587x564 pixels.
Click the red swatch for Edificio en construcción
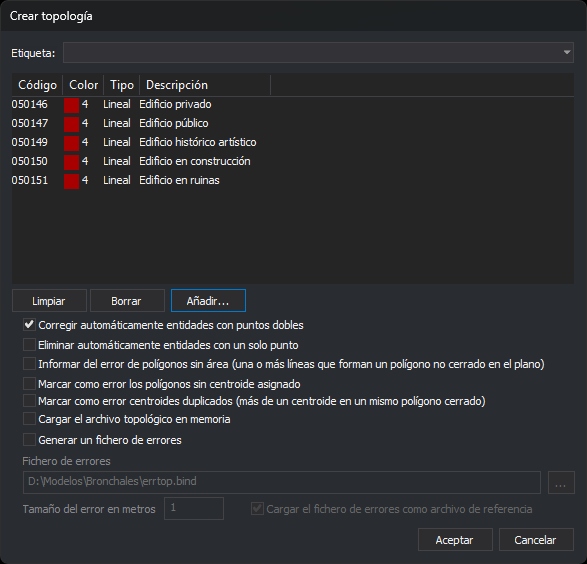[x=71, y=162]
